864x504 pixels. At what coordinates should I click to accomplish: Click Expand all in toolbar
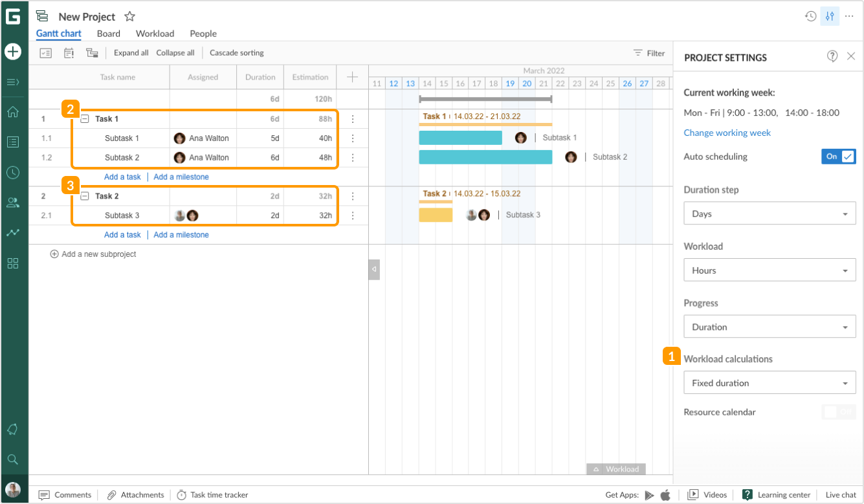(131, 53)
